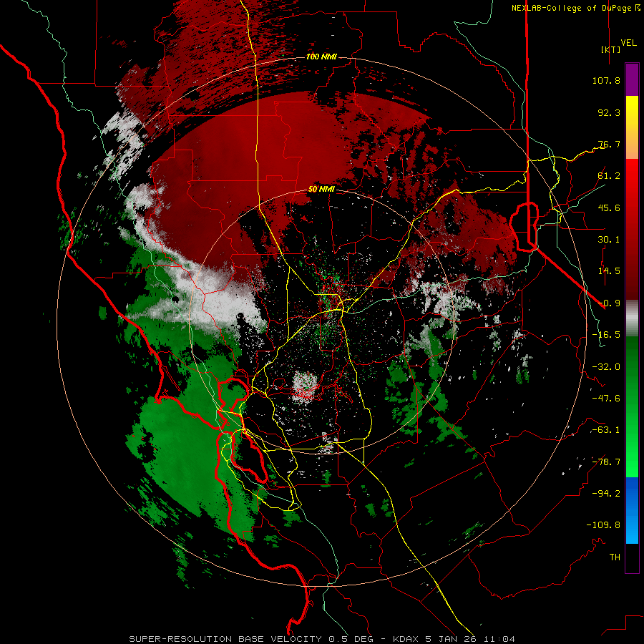
Task: Click the -32.0 velocity scale value
Action: [x=606, y=367]
